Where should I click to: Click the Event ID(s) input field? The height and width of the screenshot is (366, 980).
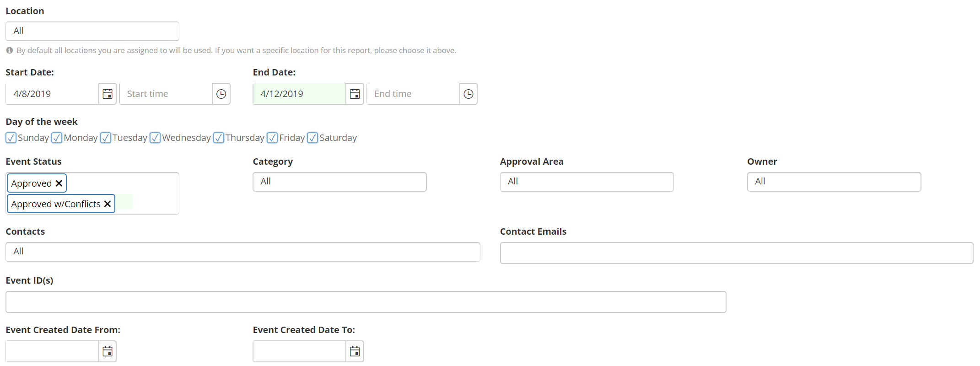pyautogui.click(x=366, y=302)
